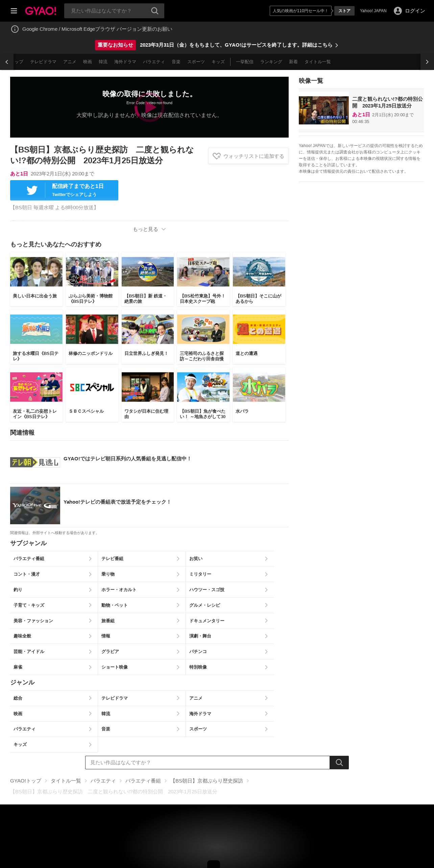Expand もっと見る section
Screen dimensions: 434x868
click(x=149, y=229)
